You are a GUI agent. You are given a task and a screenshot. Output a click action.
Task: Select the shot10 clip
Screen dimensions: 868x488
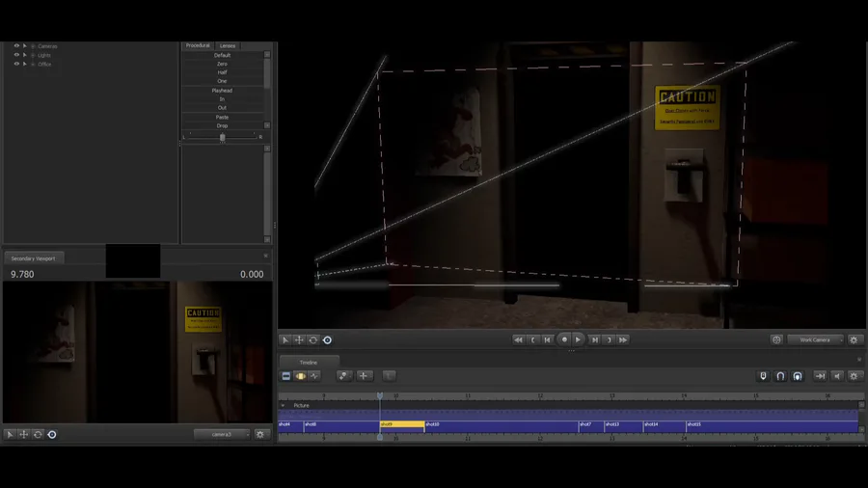tap(501, 425)
